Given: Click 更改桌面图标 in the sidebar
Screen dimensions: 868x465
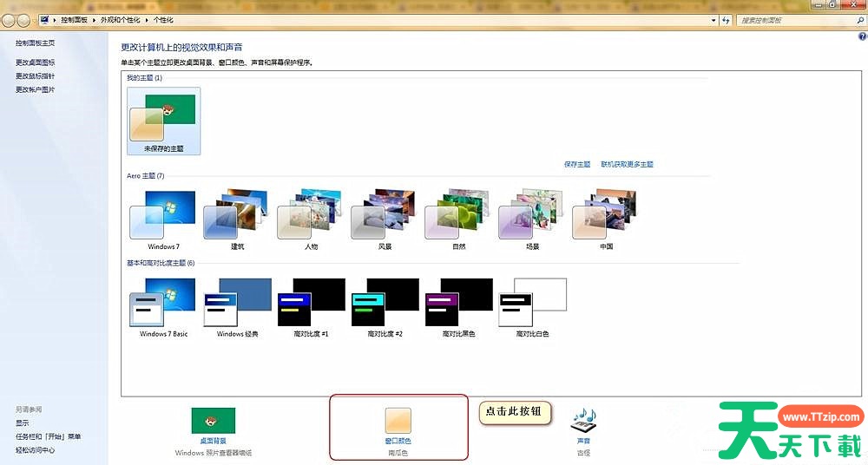Looking at the screenshot, I should point(35,62).
